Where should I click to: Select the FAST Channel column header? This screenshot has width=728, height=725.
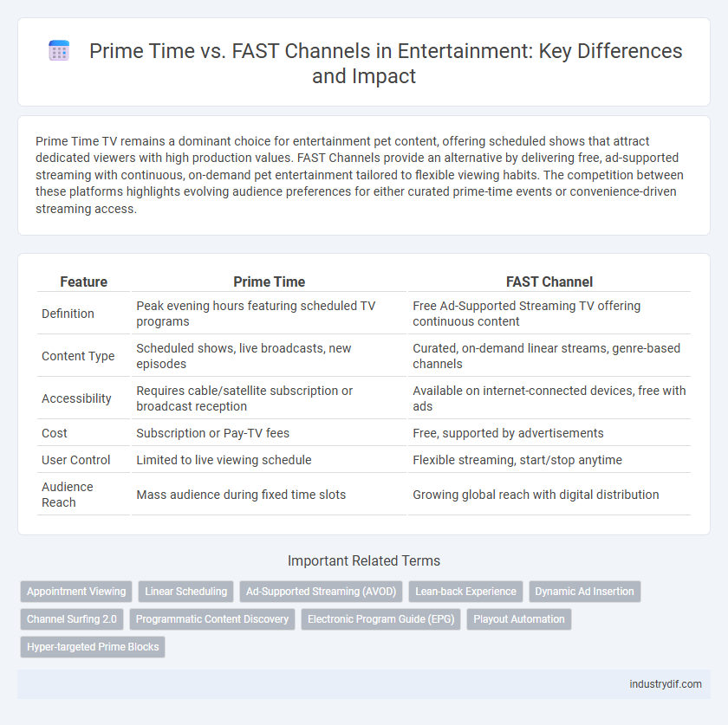pos(549,282)
